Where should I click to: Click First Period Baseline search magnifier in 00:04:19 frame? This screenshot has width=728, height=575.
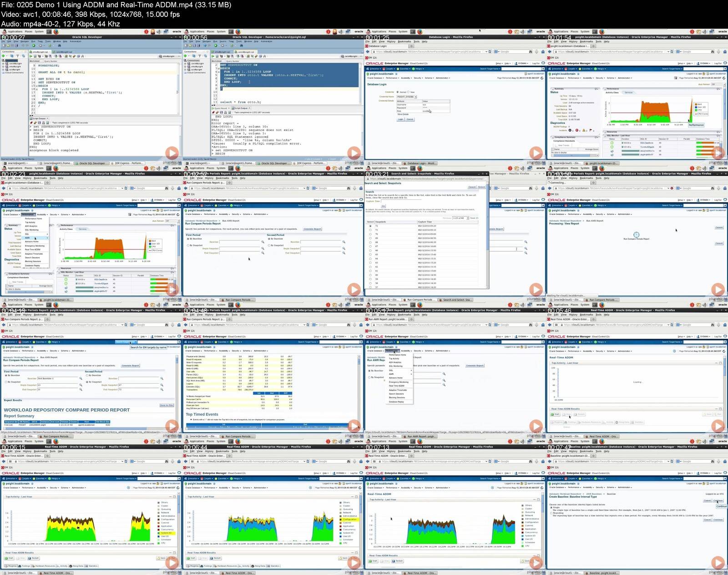click(x=81, y=378)
